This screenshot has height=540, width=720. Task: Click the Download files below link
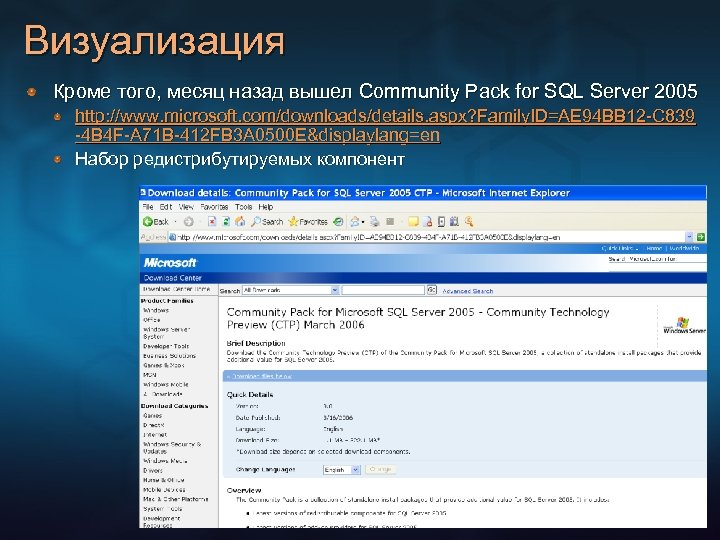click(261, 376)
